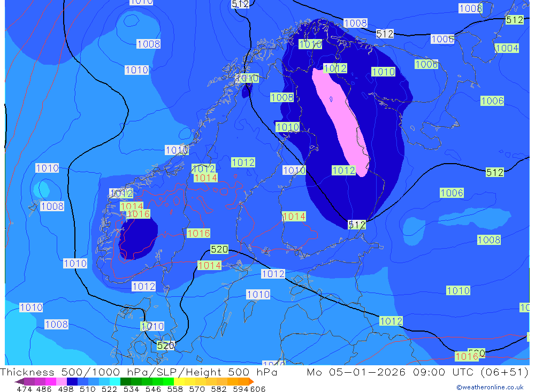Pick the bright cyan legend swatch
Screen dimensions: 535x392
click(x=115, y=381)
